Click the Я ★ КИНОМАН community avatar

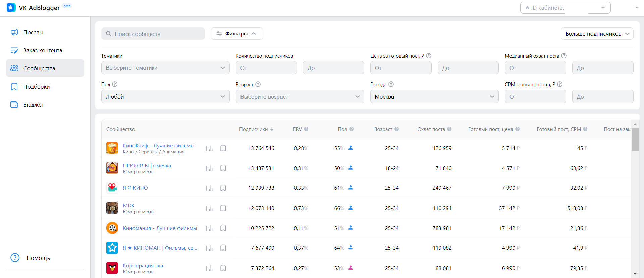[112, 248]
